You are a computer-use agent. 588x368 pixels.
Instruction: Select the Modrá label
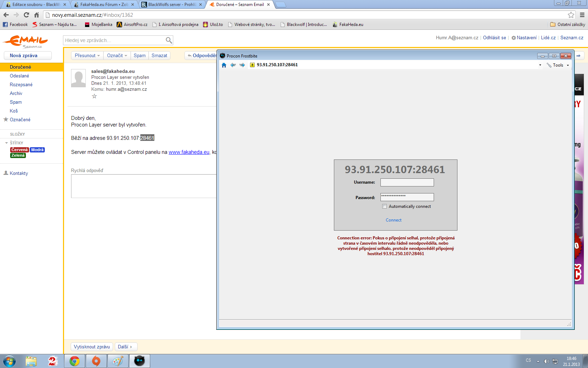(37, 150)
